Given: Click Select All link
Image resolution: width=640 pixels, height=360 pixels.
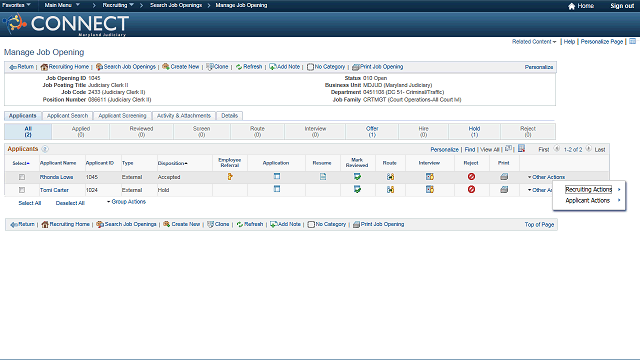Looking at the screenshot, I should (x=30, y=203).
